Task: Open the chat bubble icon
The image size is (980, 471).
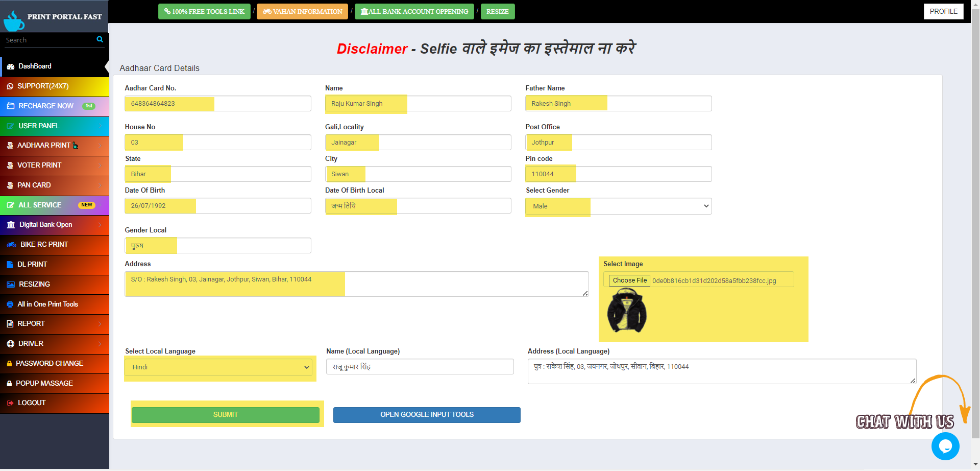Action: point(945,446)
